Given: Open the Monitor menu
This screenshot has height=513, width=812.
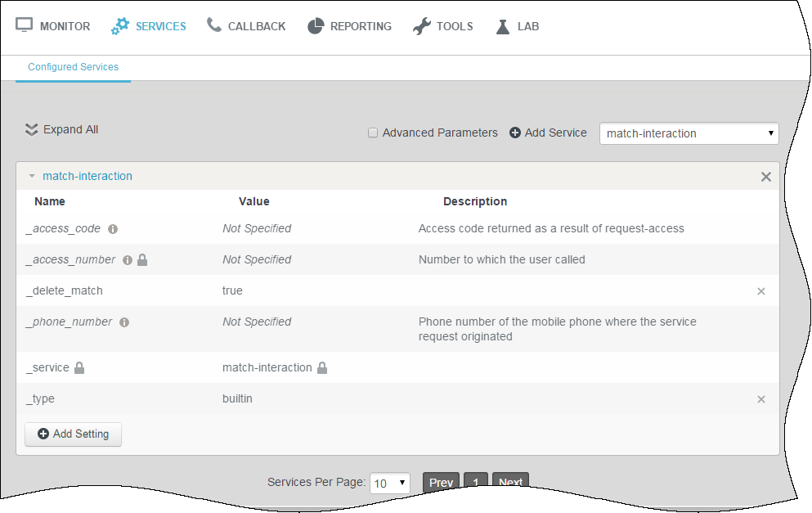Looking at the screenshot, I should [53, 26].
